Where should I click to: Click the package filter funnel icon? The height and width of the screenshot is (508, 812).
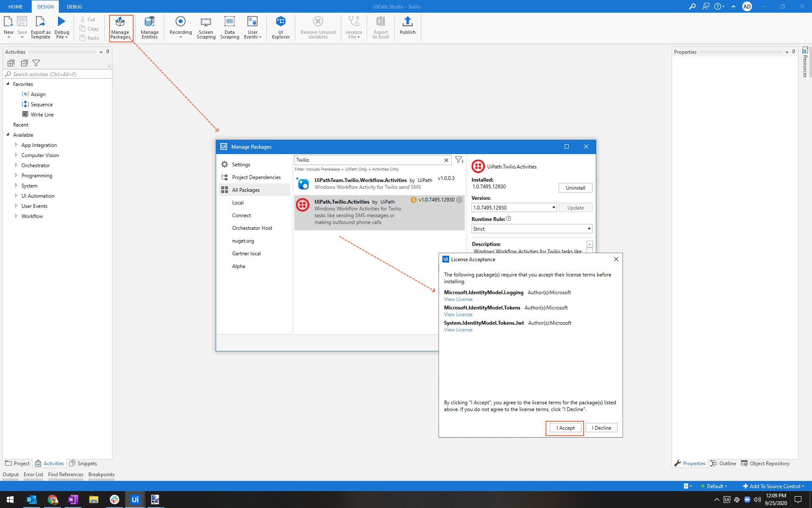click(458, 160)
